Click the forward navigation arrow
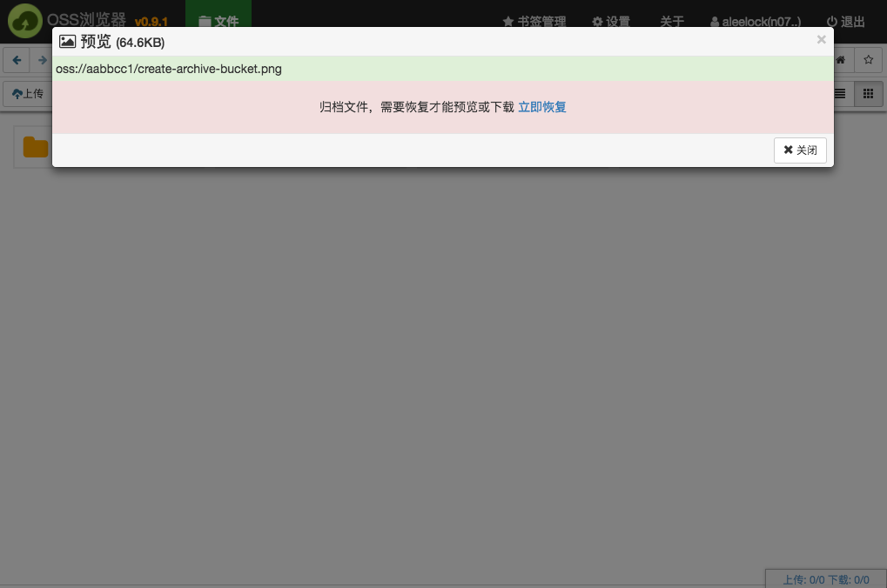This screenshot has width=887, height=588. point(41,60)
